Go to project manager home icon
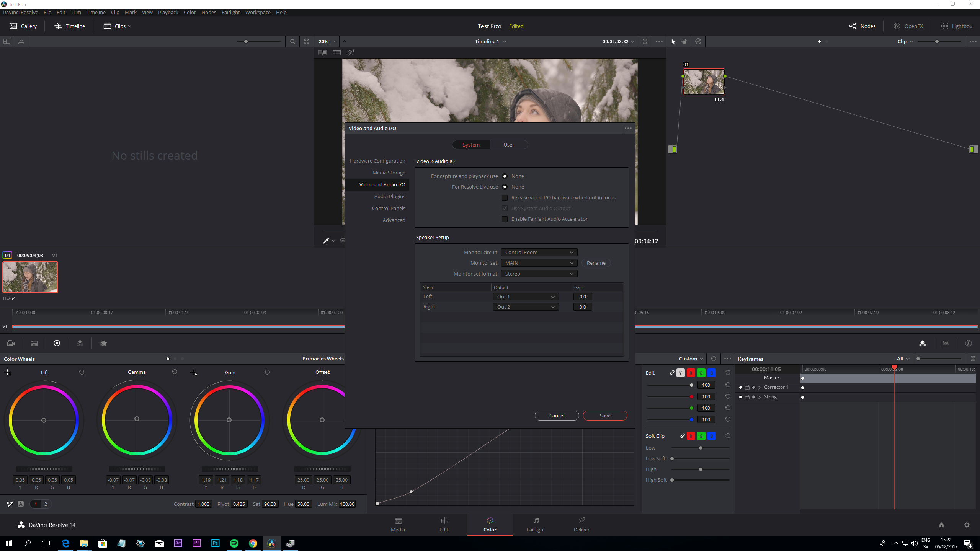Screen dimensions: 980x551 (x=941, y=525)
